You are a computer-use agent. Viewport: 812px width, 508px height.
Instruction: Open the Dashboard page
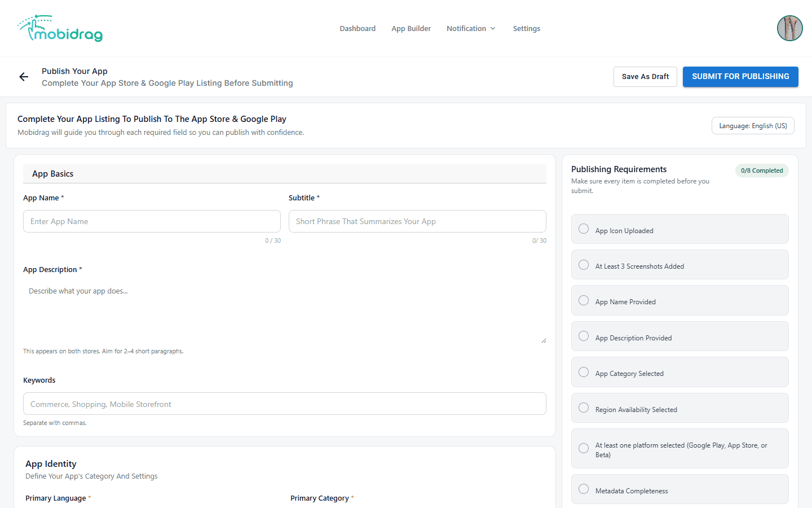[x=358, y=29]
